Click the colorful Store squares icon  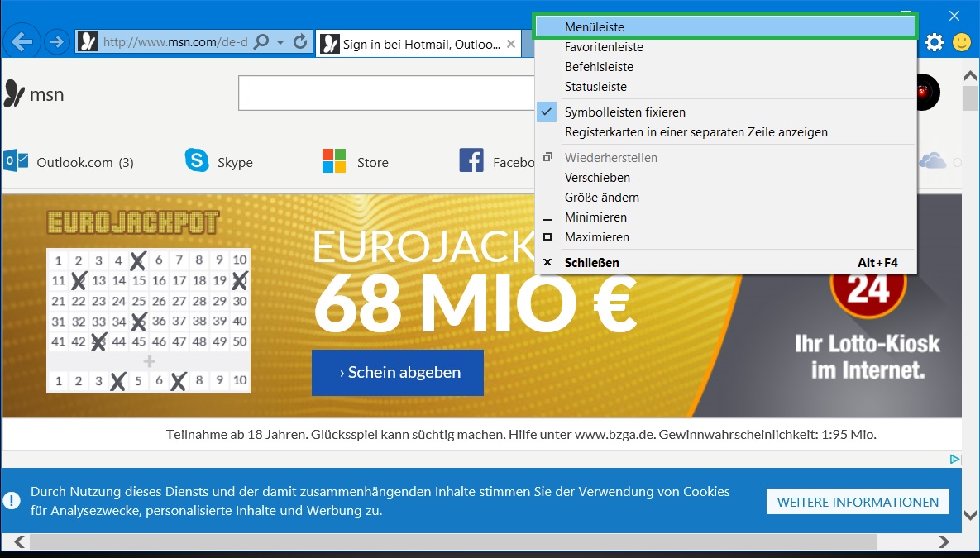(x=334, y=160)
